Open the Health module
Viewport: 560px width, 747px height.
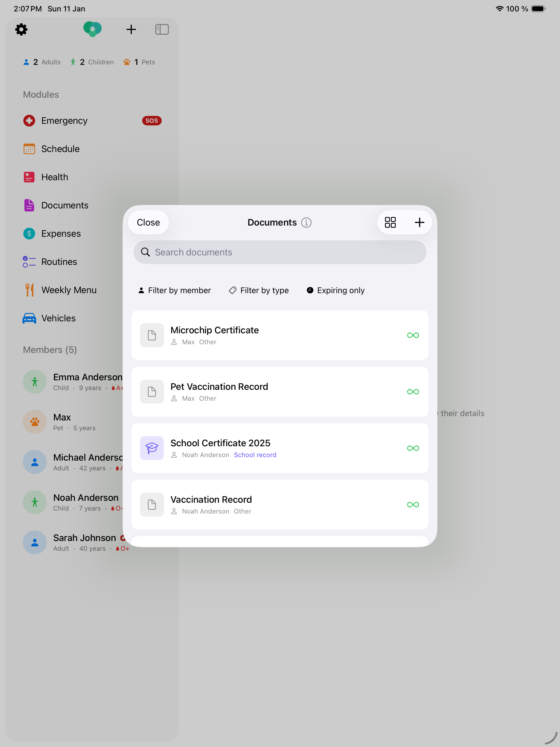pyautogui.click(x=92, y=177)
